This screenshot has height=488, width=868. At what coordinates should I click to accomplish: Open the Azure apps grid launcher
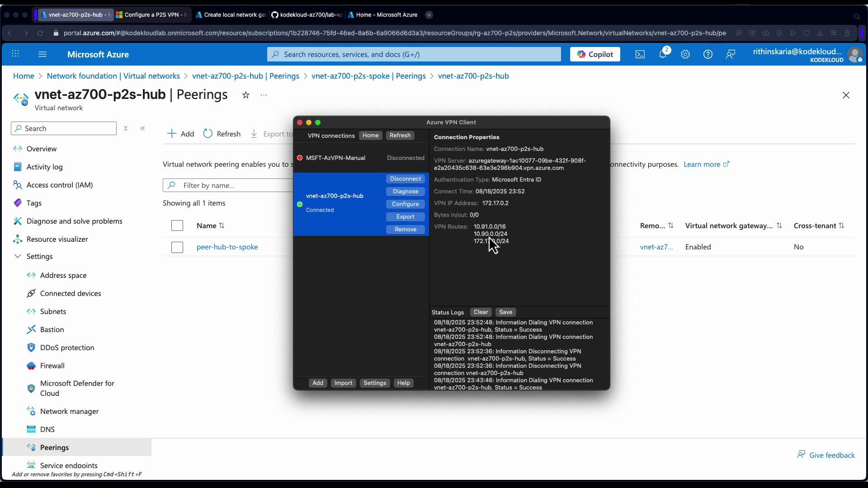(15, 54)
